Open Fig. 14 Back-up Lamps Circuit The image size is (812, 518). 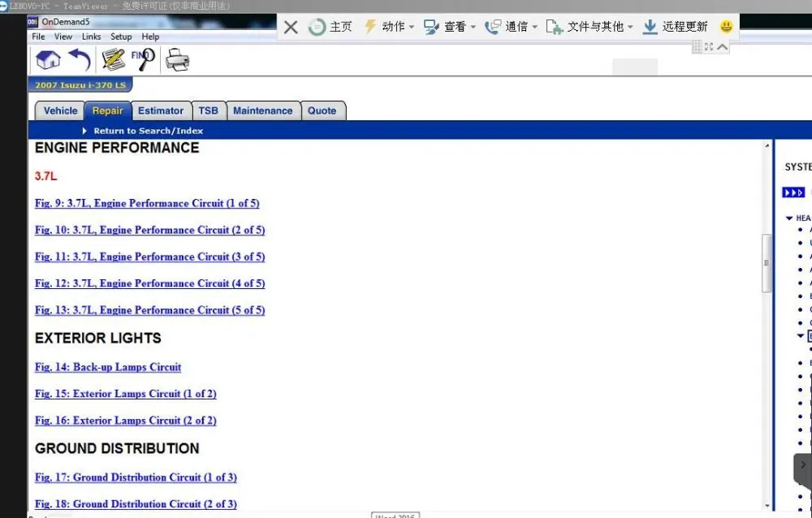(108, 367)
